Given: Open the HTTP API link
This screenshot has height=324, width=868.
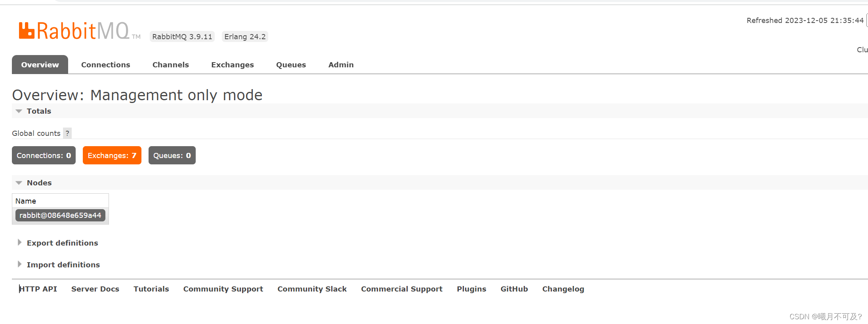Looking at the screenshot, I should (x=38, y=289).
